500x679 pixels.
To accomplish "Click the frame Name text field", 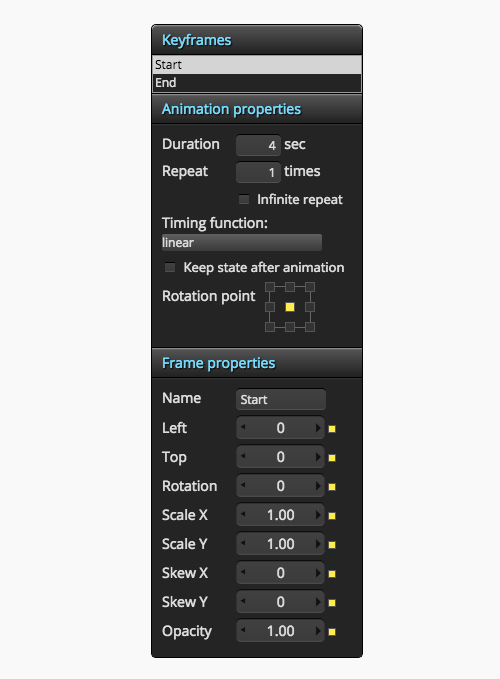I will [281, 399].
